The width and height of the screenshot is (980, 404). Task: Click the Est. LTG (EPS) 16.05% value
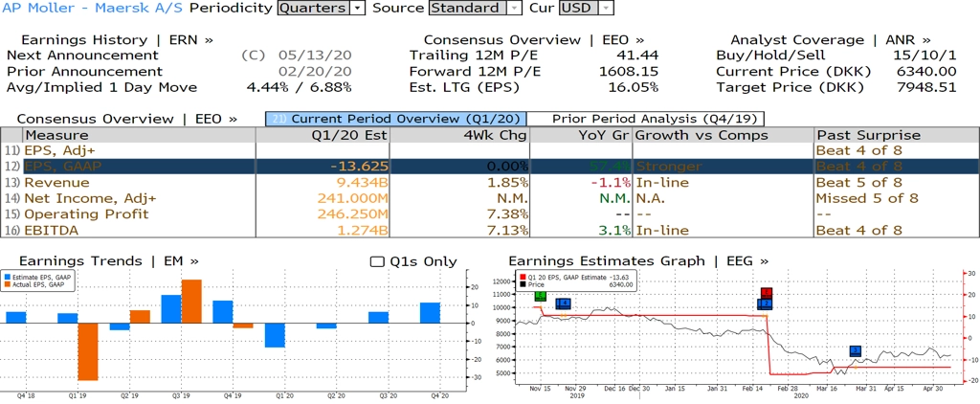(634, 87)
